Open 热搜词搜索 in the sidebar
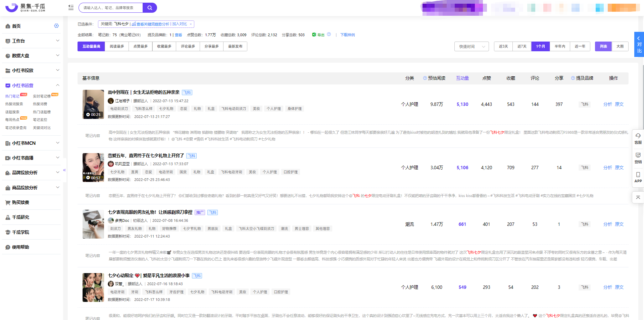This screenshot has width=644, height=320. pyautogui.click(x=14, y=104)
